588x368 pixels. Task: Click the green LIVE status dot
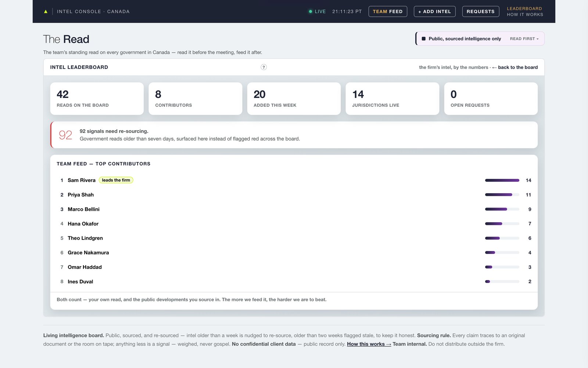[x=311, y=11]
